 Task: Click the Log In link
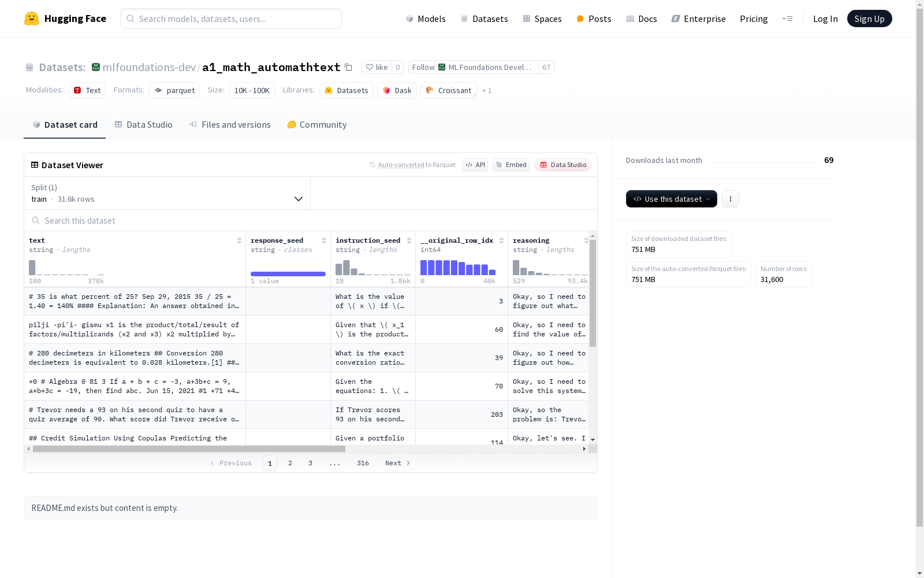coord(825,18)
